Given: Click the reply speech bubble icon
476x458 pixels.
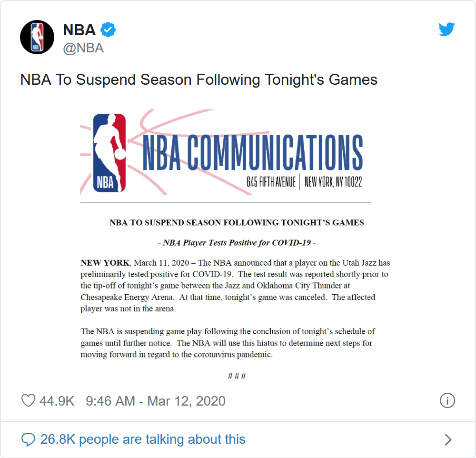Looking at the screenshot, I should [29, 439].
